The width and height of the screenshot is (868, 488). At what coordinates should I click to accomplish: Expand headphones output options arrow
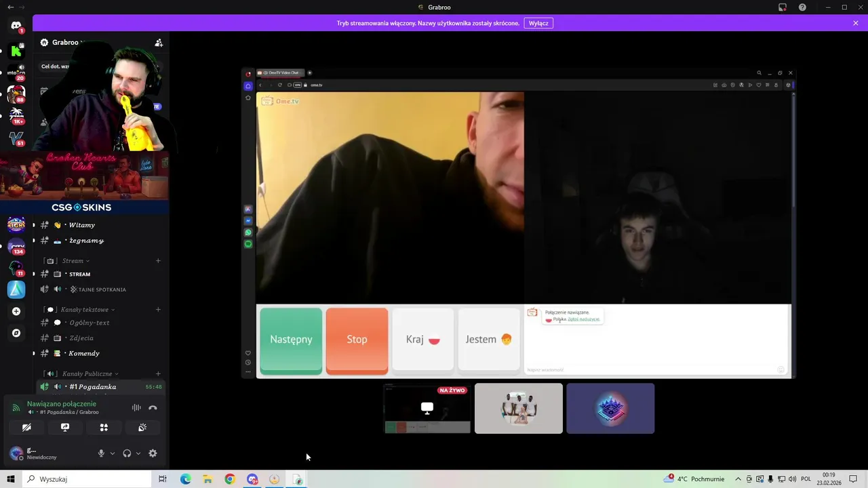pyautogui.click(x=138, y=453)
